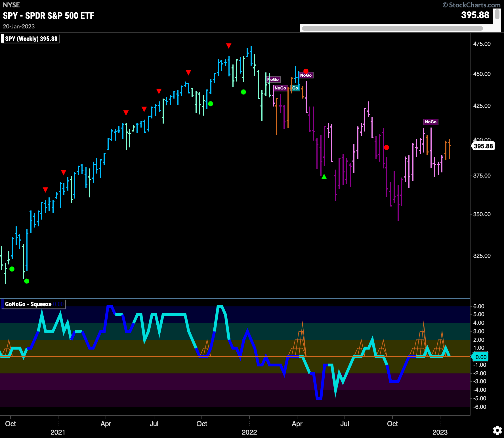
Task: Click the 2022 year label on time axis
Action: (249, 432)
